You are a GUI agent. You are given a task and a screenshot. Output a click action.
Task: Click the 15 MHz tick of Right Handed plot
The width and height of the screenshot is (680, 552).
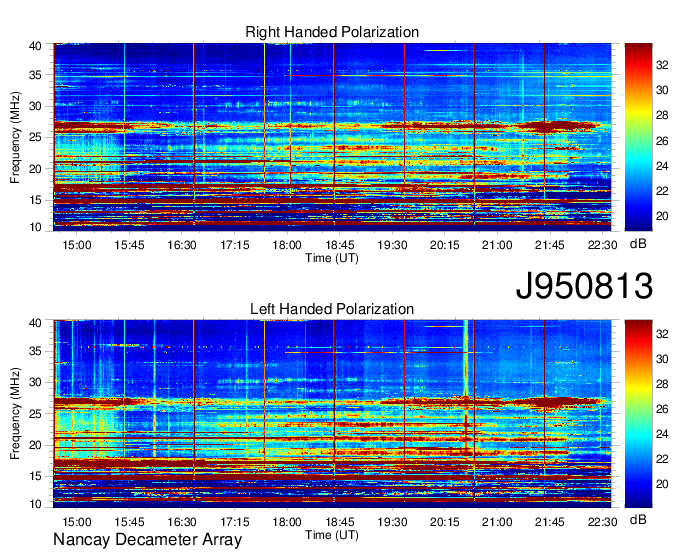coord(35,200)
